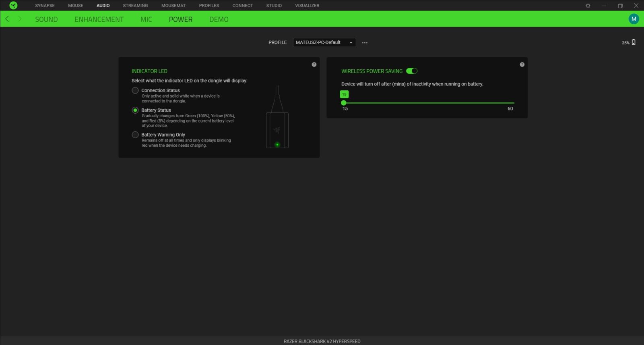
Task: Disable the Wireless Power Saving toggle
Action: pos(411,71)
